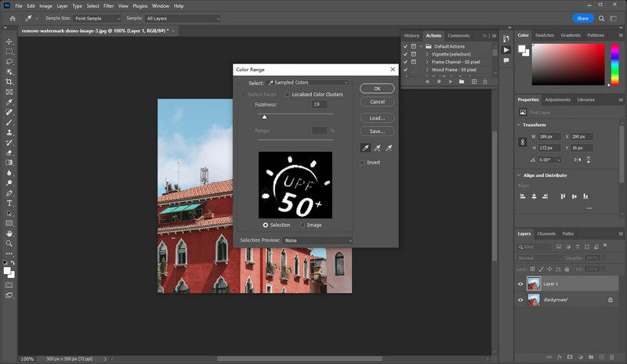Expand the Vignette (selection) action
627x364 pixels.
click(x=427, y=54)
